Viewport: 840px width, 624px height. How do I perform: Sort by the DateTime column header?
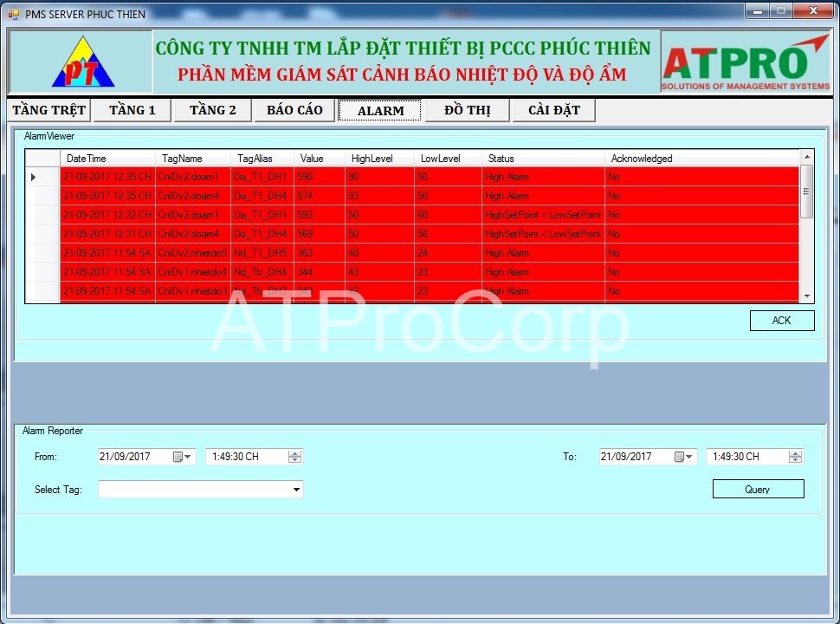click(107, 159)
